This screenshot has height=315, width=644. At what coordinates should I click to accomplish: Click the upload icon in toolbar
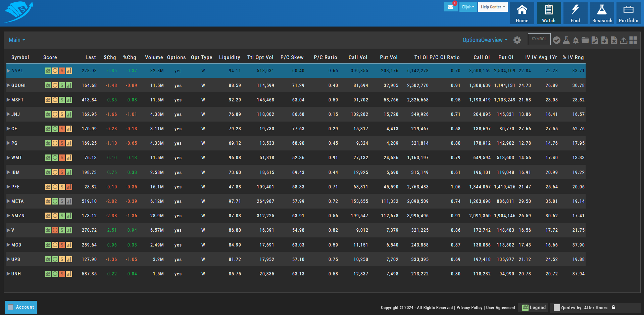[624, 40]
